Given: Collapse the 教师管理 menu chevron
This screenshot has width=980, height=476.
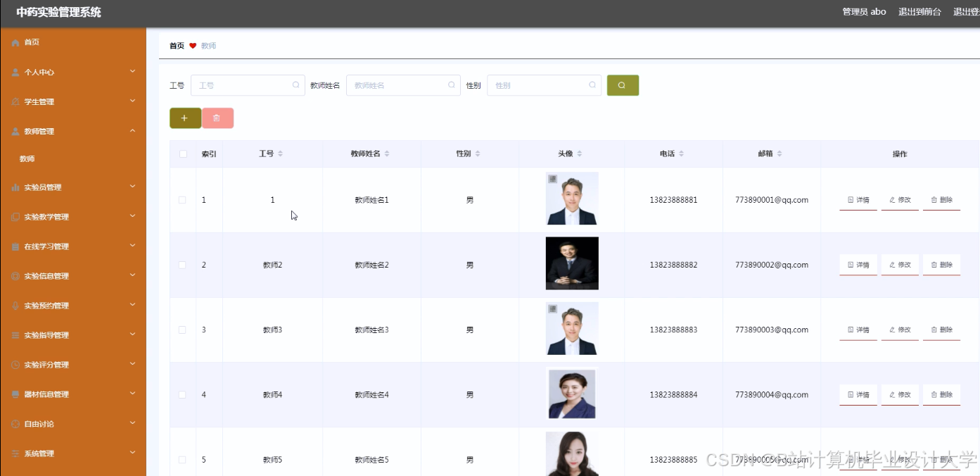Looking at the screenshot, I should click(x=132, y=130).
